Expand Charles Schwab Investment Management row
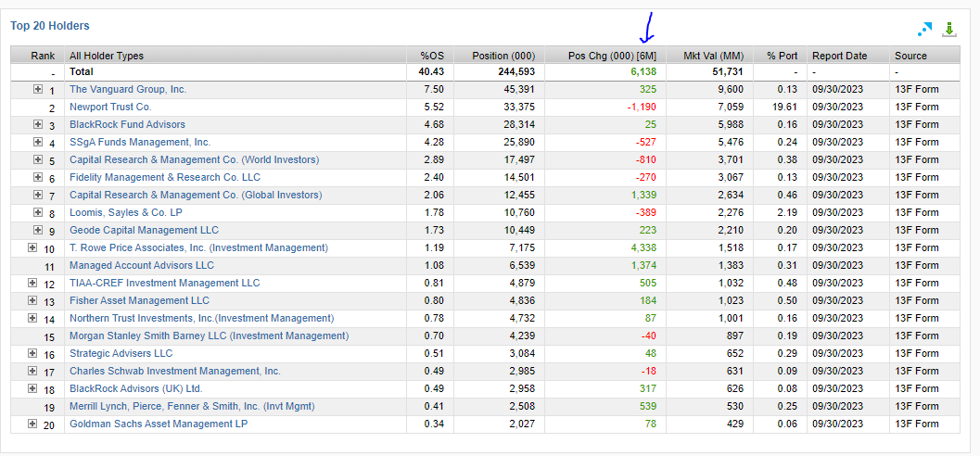Image resolution: width=980 pixels, height=456 pixels. click(32, 371)
